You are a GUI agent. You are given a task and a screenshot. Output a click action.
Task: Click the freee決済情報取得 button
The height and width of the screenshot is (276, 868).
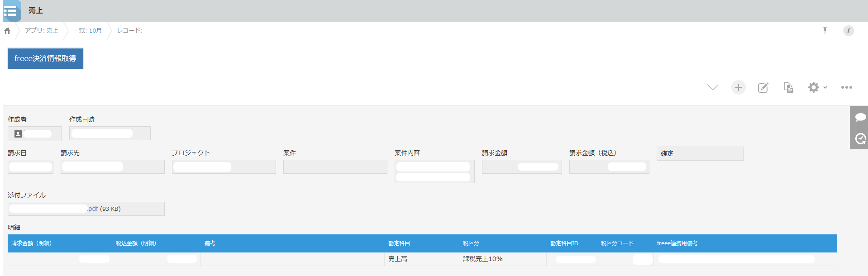[45, 58]
